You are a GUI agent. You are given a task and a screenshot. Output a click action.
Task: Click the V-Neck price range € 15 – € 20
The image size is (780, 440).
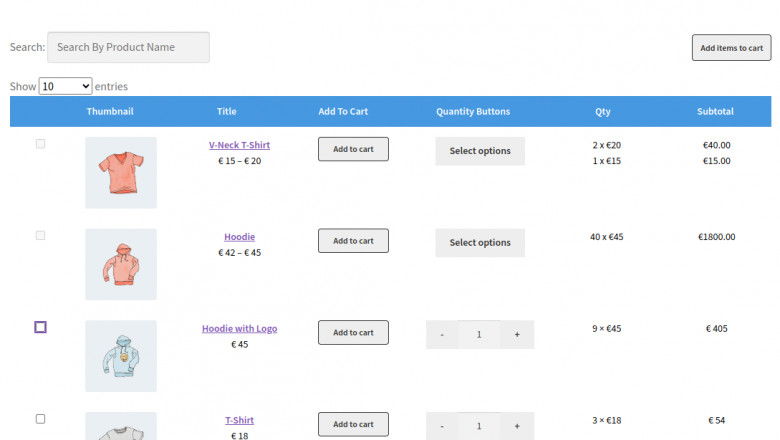[x=239, y=161]
